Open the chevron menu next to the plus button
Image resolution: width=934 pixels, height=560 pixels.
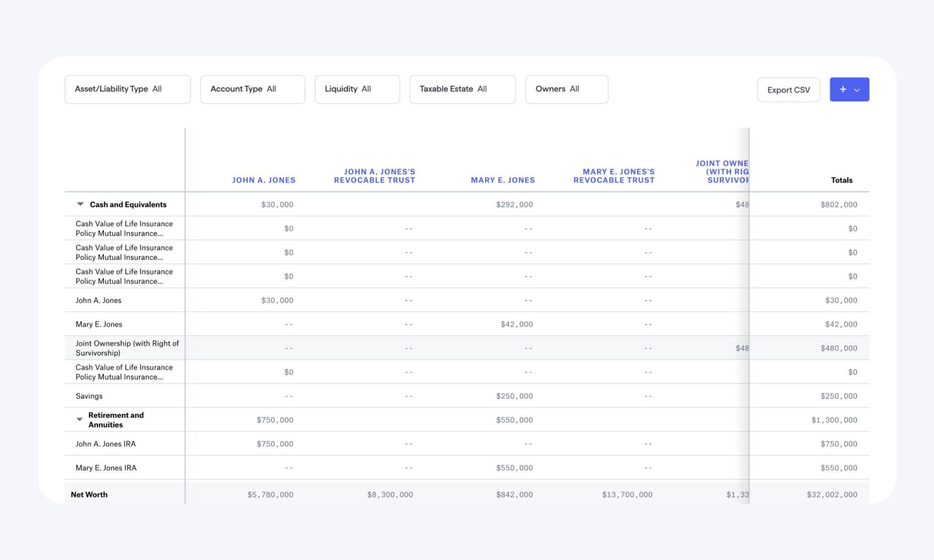tap(857, 90)
